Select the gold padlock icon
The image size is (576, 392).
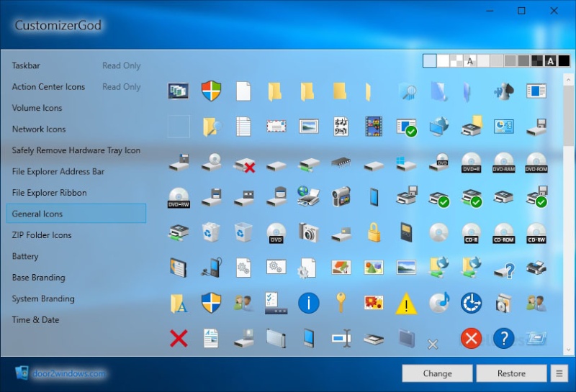[374, 232]
